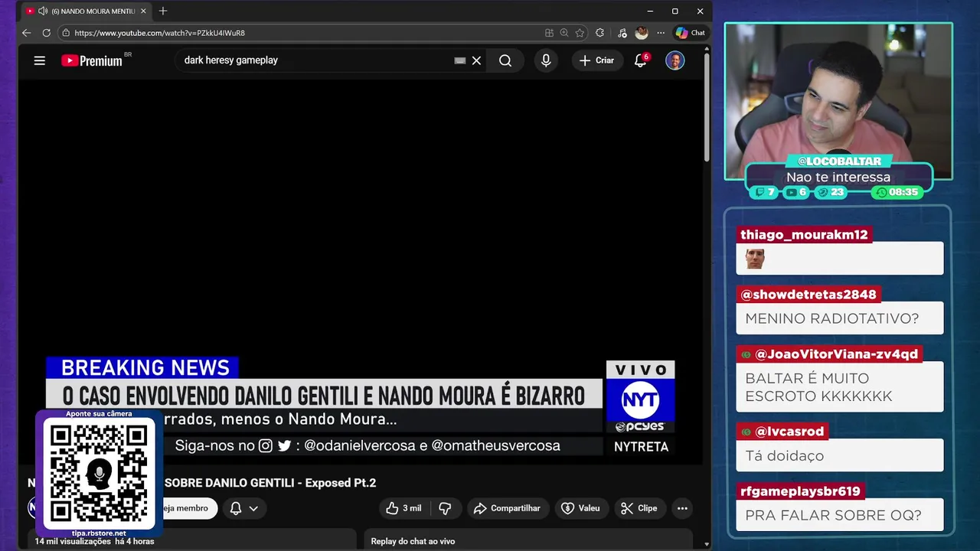The image size is (980, 551).
Task: Dislike the video with thumbs down
Action: (x=445, y=508)
